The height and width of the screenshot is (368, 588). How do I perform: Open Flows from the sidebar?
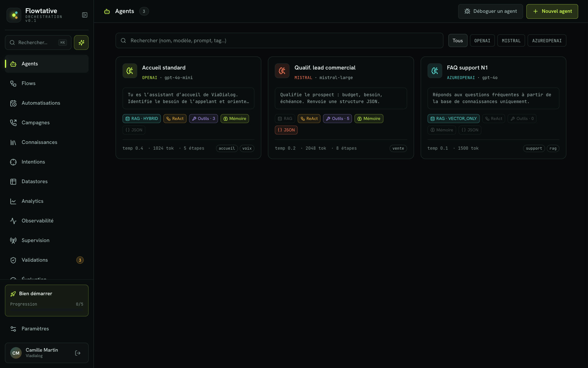coord(47,83)
